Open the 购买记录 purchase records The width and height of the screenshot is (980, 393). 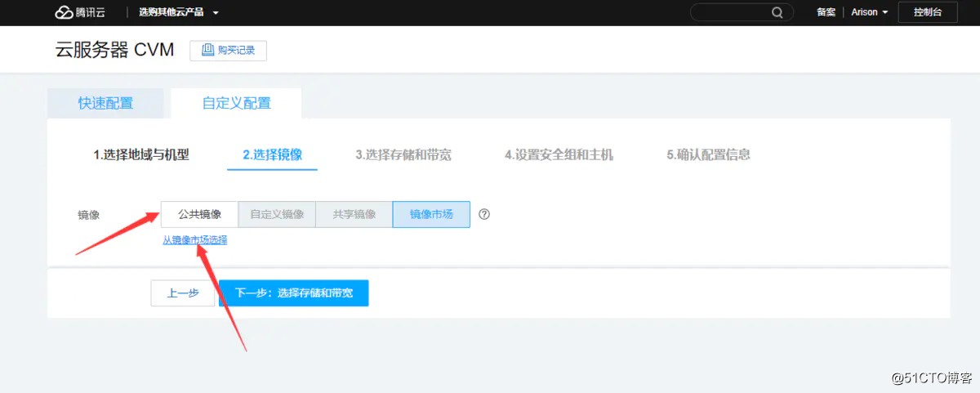click(228, 51)
